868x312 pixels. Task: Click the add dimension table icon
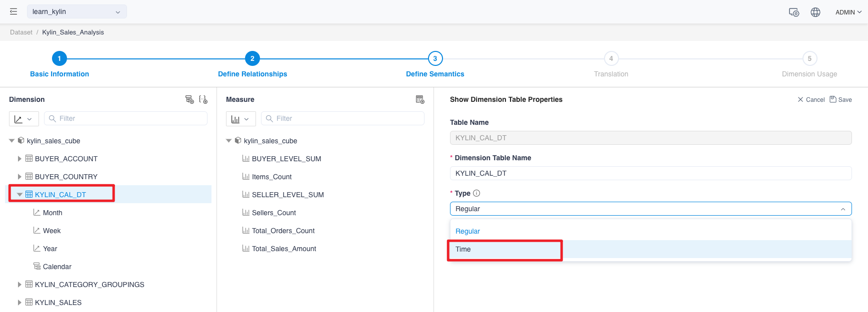189,99
